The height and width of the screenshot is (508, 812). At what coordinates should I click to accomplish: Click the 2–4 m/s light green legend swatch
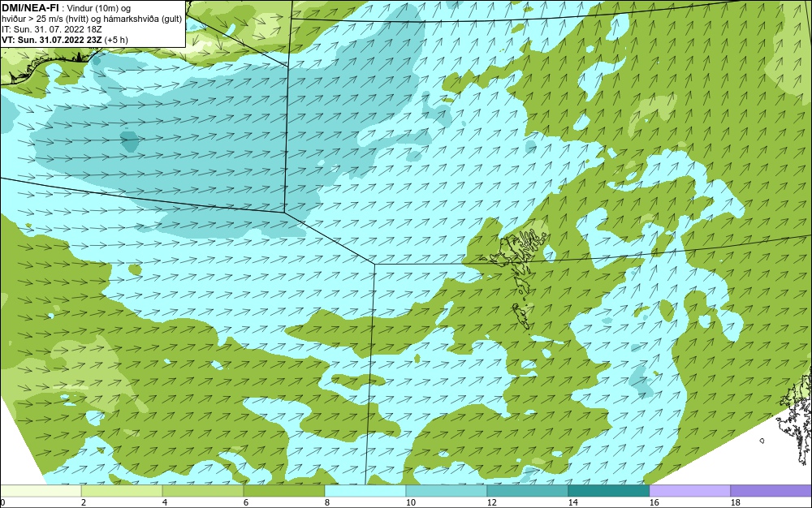point(122,490)
